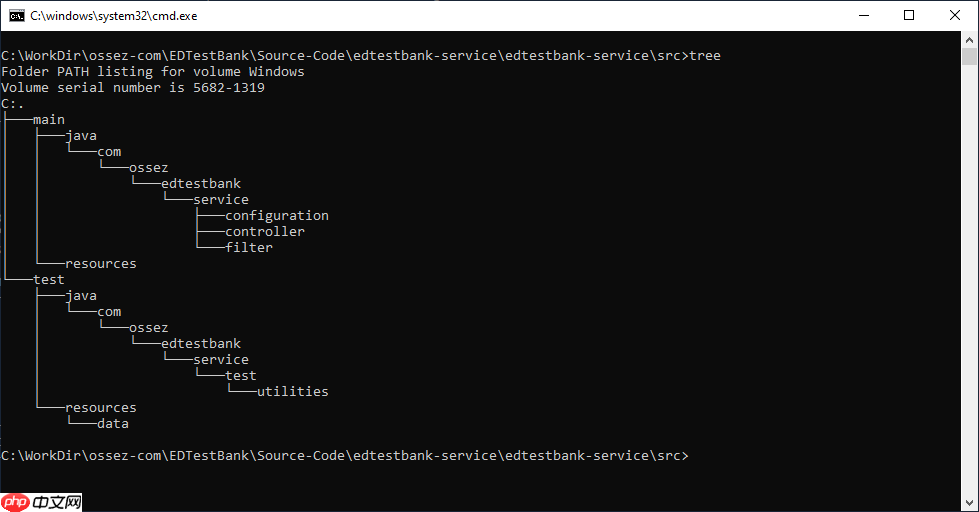Click the 'main' folder in tree output
The height and width of the screenshot is (512, 979).
(x=49, y=120)
